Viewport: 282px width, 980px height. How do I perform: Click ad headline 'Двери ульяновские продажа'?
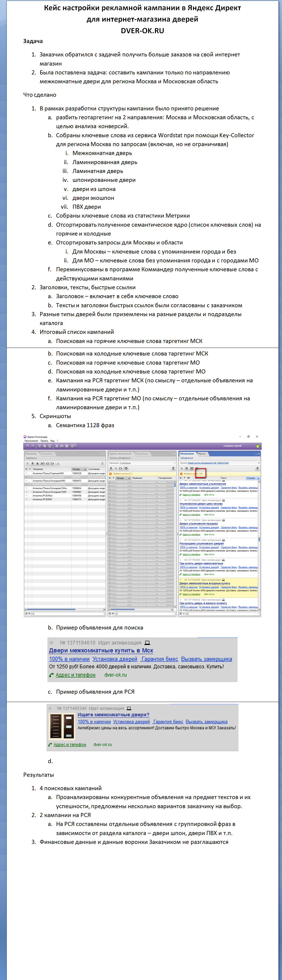[199, 523]
